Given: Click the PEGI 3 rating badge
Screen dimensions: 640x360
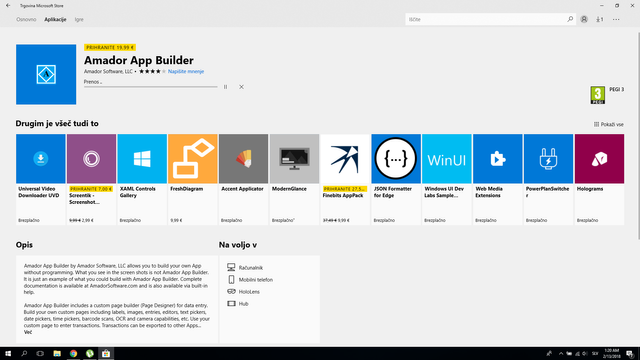Looking at the screenshot, I should (x=598, y=95).
